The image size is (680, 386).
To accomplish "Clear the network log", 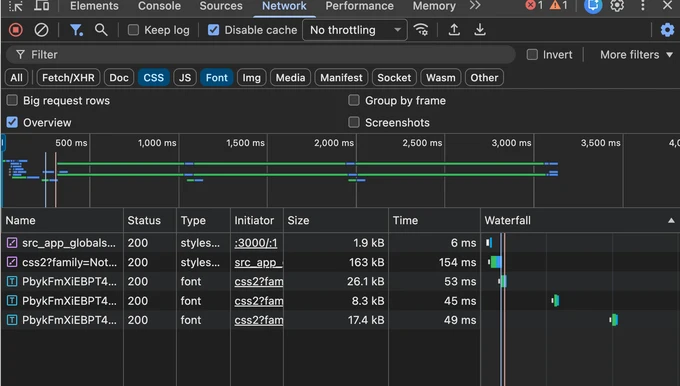I will [41, 30].
